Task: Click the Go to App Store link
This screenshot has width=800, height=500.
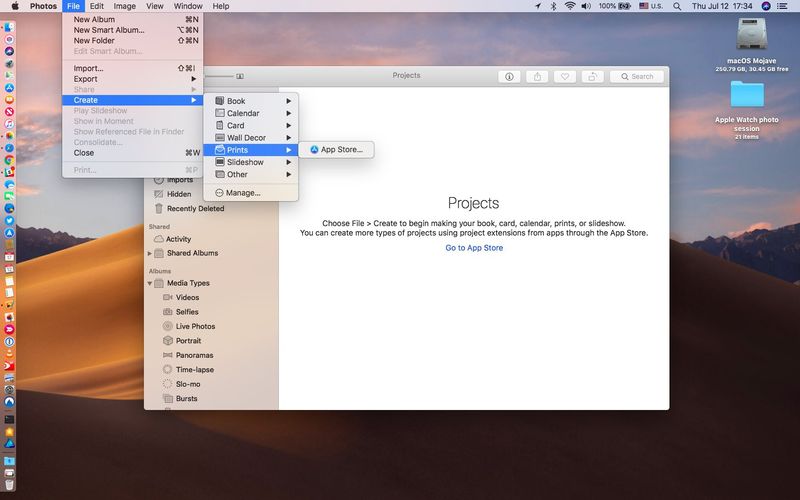Action: tap(474, 248)
